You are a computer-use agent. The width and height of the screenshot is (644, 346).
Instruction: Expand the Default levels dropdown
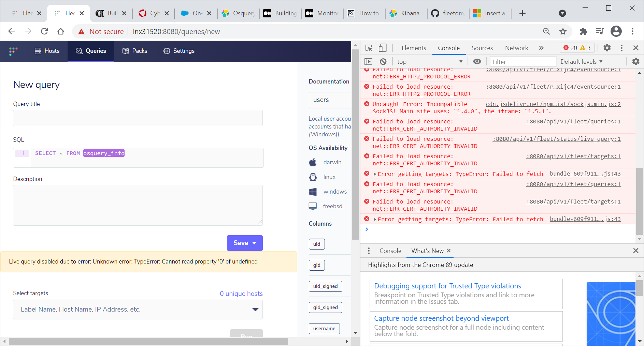point(582,62)
